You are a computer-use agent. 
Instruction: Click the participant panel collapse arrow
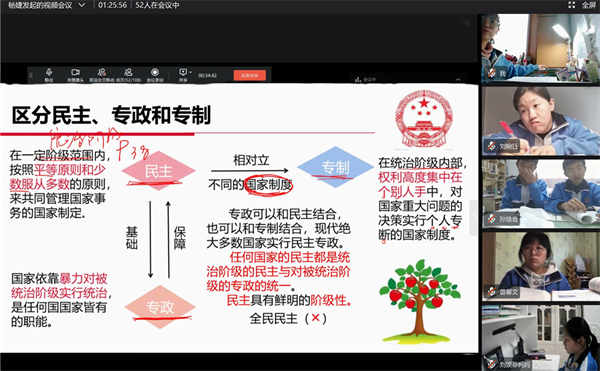pos(474,218)
